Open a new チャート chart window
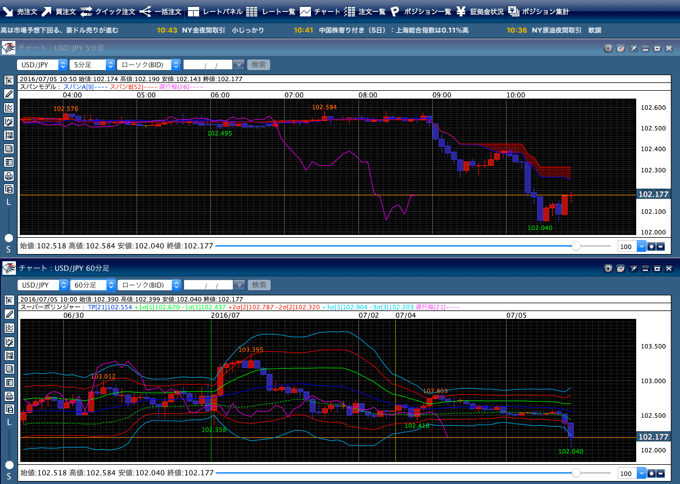 click(x=320, y=12)
